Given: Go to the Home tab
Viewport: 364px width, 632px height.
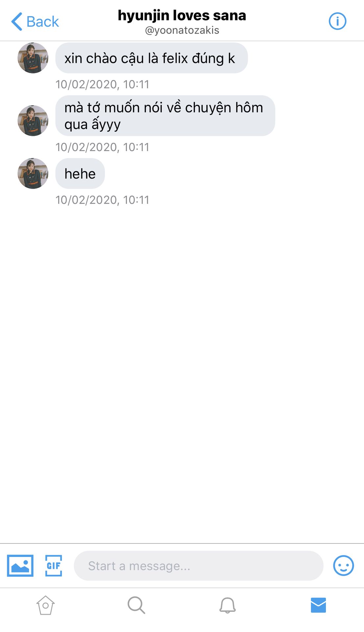Looking at the screenshot, I should (x=45, y=605).
